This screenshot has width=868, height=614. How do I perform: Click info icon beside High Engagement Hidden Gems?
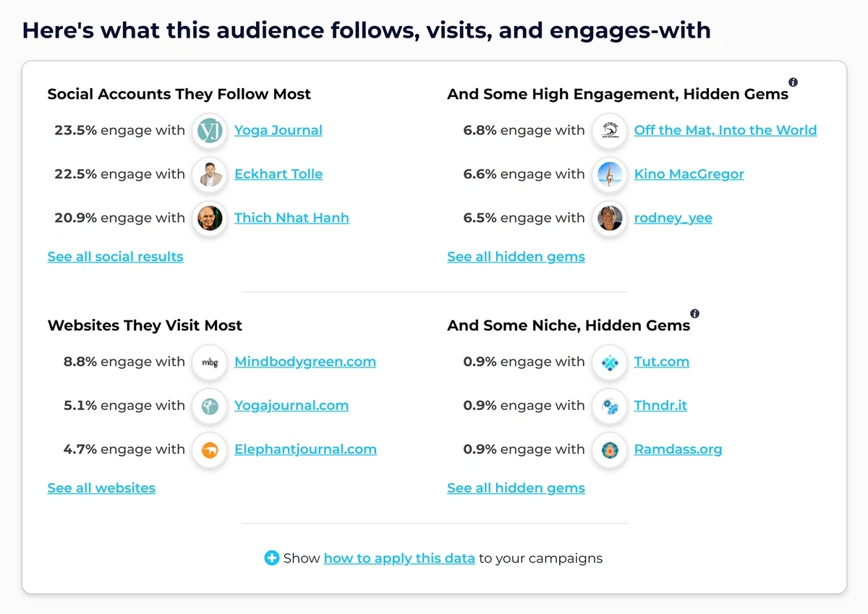pyautogui.click(x=793, y=82)
